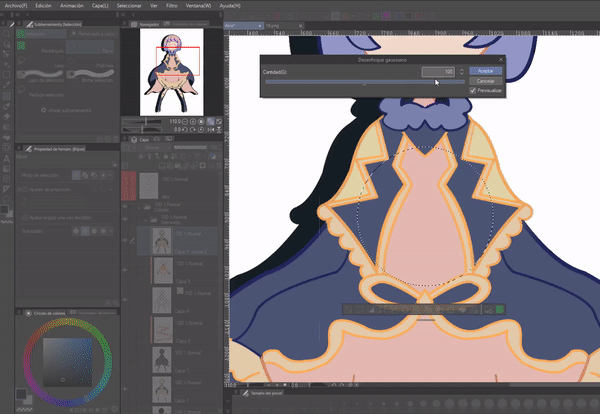
Task: Select the Capa 7 layer thumbnail
Action: point(162,360)
